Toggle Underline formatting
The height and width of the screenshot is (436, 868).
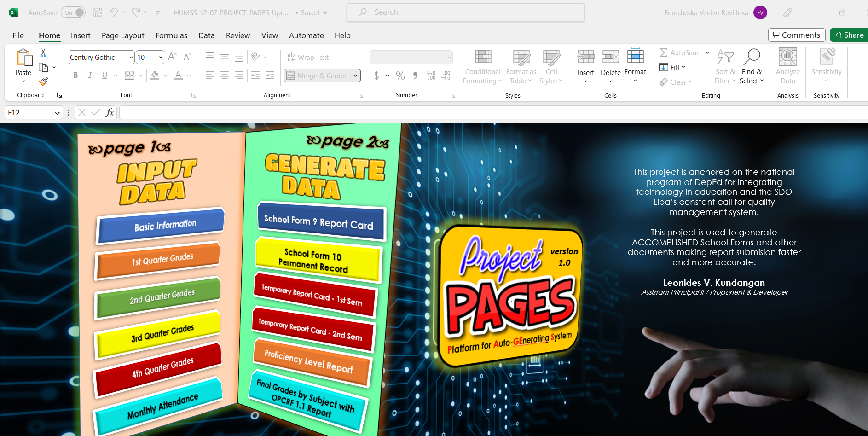[104, 76]
